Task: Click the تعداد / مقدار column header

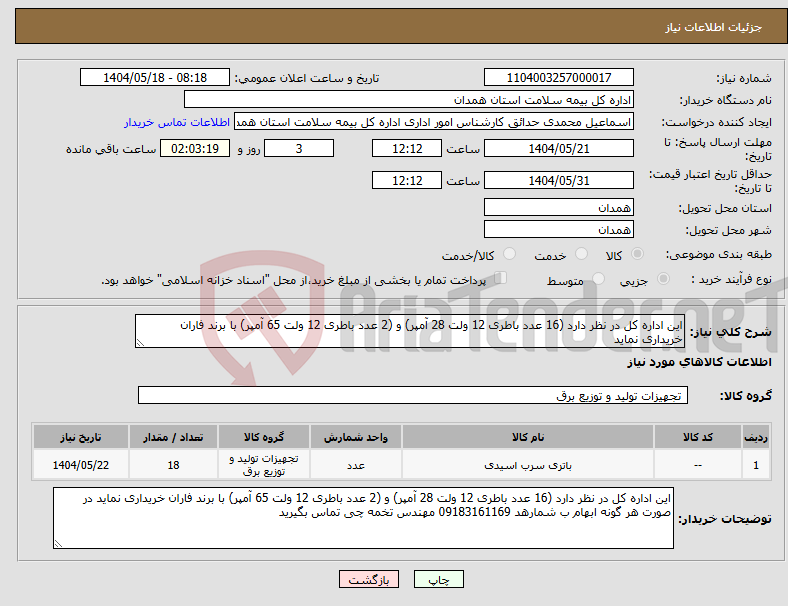Action: coord(173,437)
